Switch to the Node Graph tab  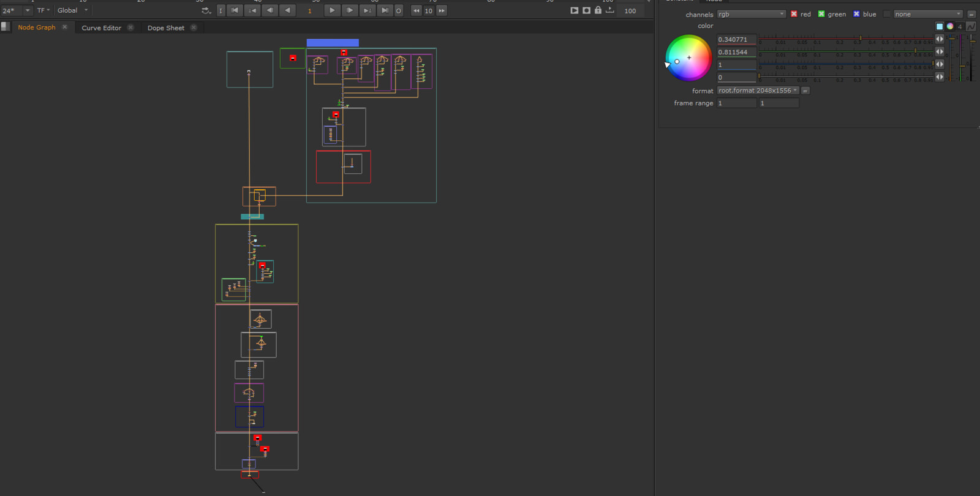tap(37, 28)
